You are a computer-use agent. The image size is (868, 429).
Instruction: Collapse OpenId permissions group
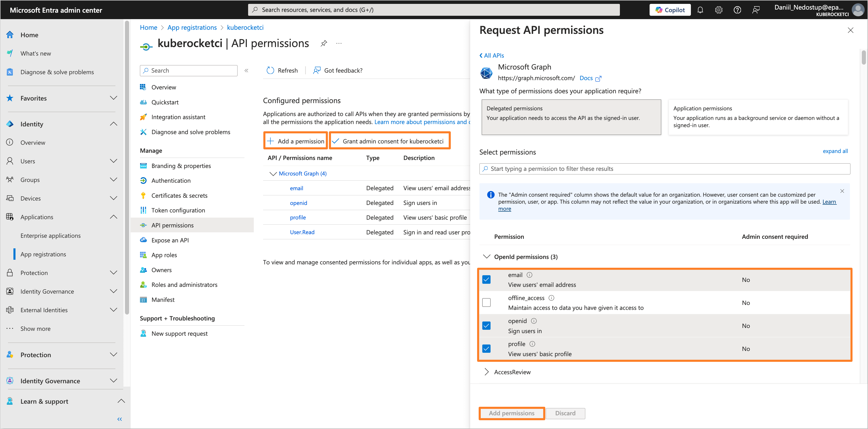click(487, 256)
